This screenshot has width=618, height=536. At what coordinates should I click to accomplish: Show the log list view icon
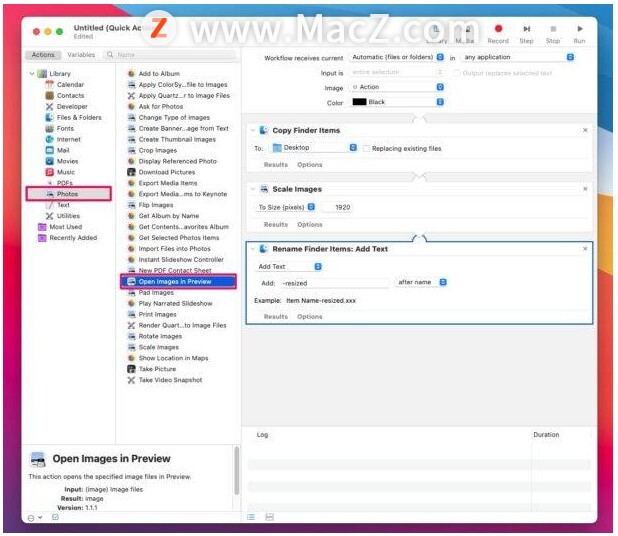[251, 517]
